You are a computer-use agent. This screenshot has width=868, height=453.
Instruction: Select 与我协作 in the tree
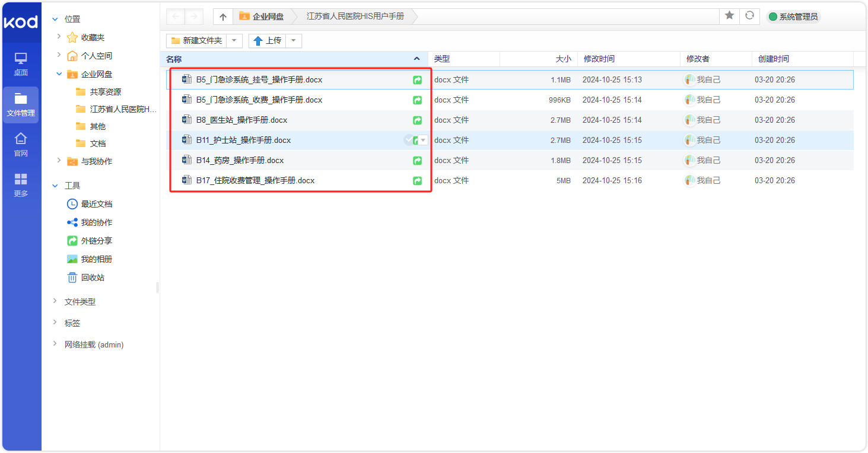(x=90, y=161)
